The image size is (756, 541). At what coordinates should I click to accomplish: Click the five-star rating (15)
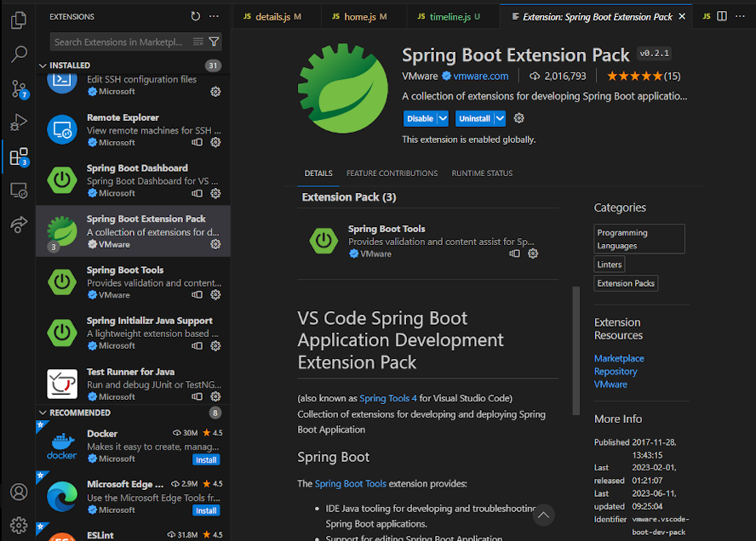[643, 76]
